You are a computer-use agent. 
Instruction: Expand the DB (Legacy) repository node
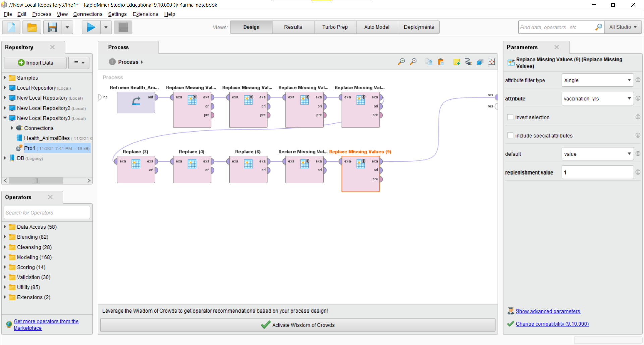point(5,158)
